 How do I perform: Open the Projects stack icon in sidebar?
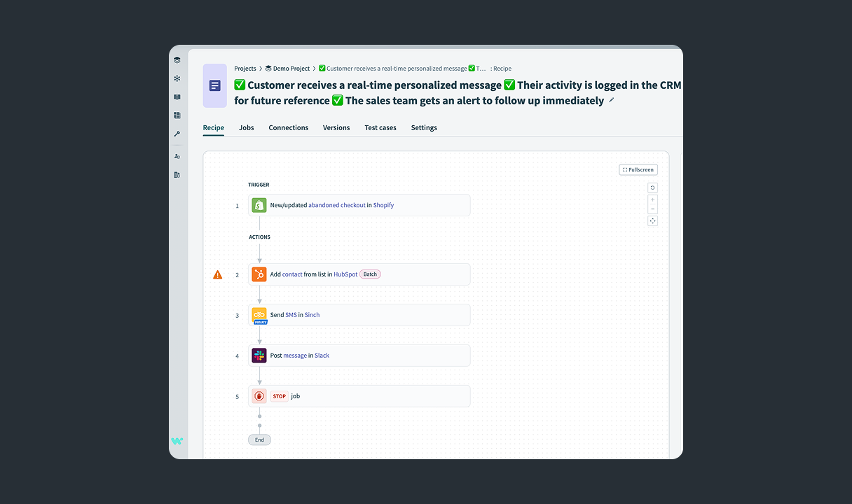(x=177, y=60)
